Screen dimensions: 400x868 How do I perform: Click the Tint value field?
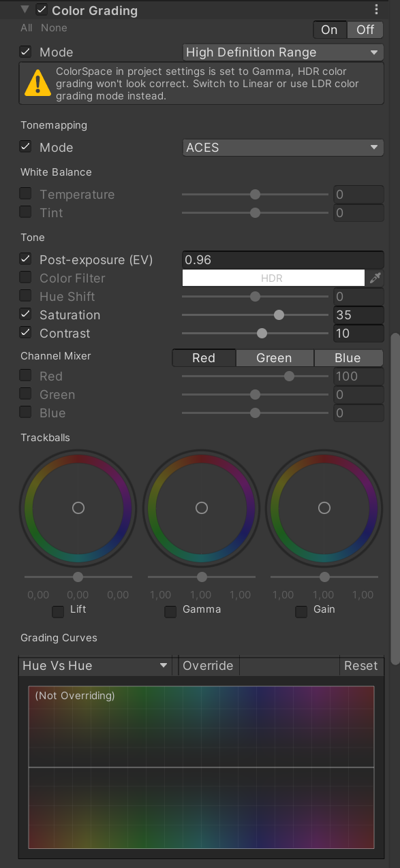tap(358, 212)
